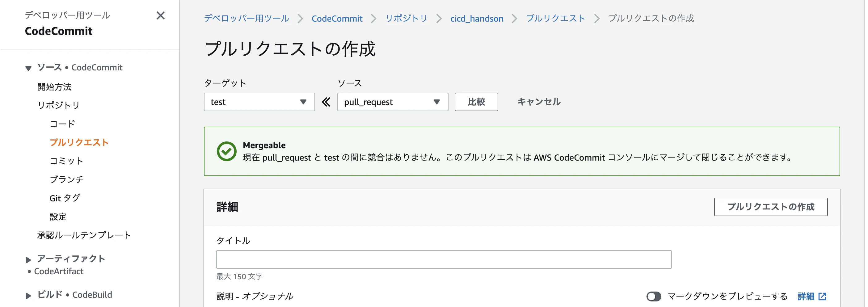
Task: Click the swap target and source icon
Action: pos(326,101)
